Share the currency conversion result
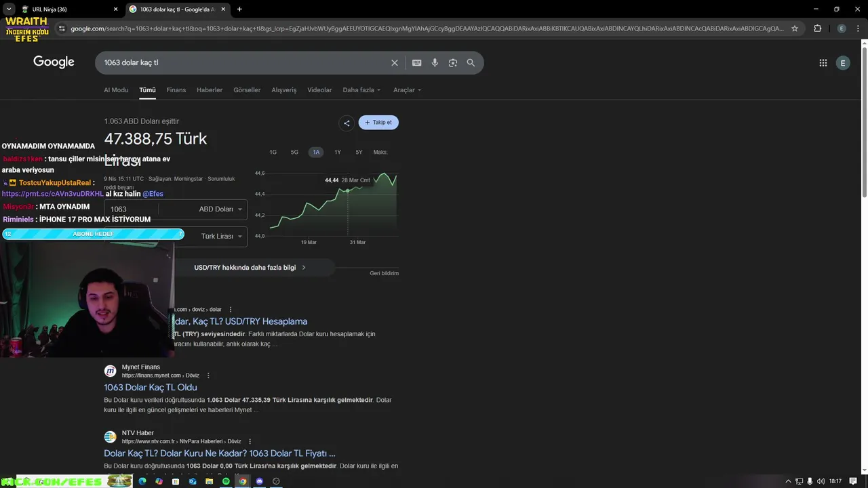868x488 pixels. tap(347, 123)
